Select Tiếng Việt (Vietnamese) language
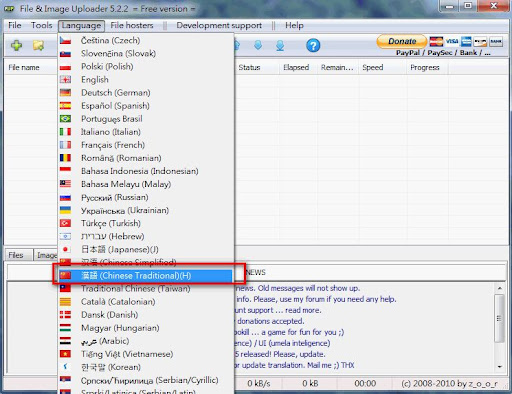The image size is (512, 394). 146,354
